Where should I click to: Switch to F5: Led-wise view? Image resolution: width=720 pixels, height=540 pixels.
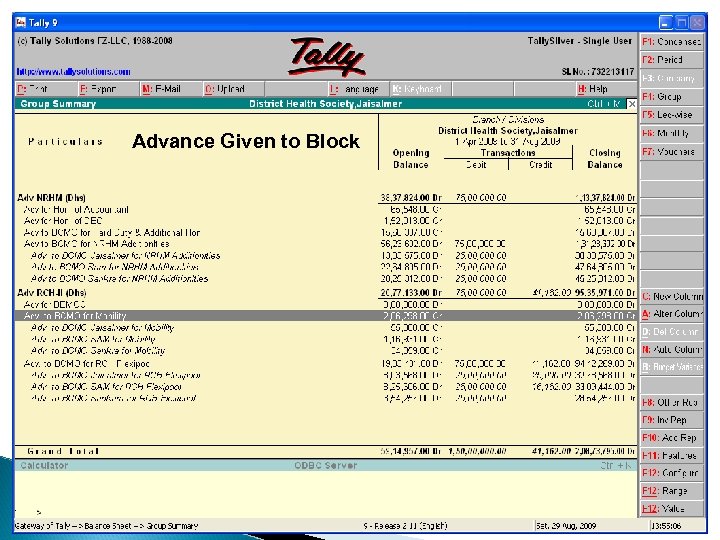tap(671, 115)
